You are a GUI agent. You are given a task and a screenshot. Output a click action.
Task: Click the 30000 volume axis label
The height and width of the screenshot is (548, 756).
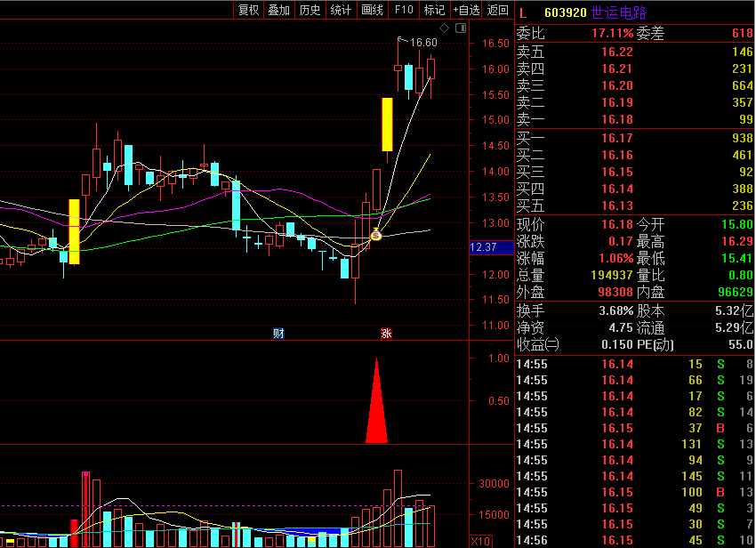tap(494, 483)
